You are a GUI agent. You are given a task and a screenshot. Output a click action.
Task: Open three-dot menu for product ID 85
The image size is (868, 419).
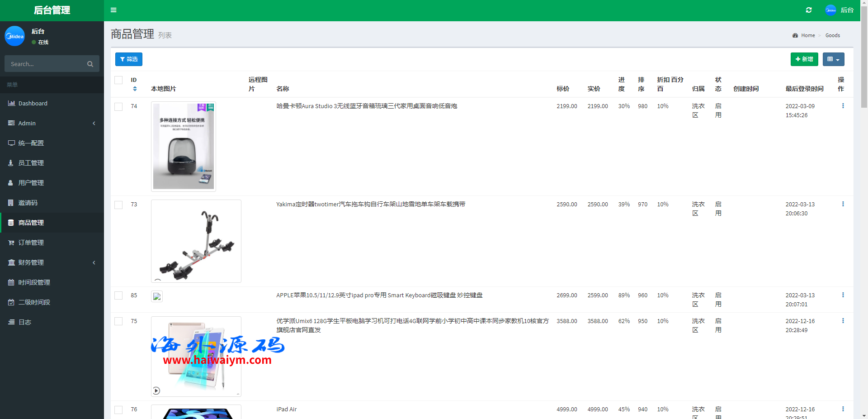[x=843, y=295]
